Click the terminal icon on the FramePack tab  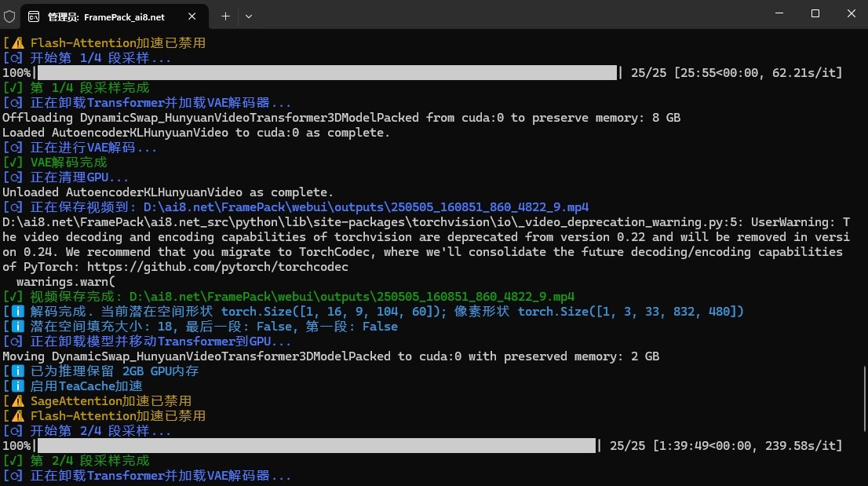pos(34,16)
